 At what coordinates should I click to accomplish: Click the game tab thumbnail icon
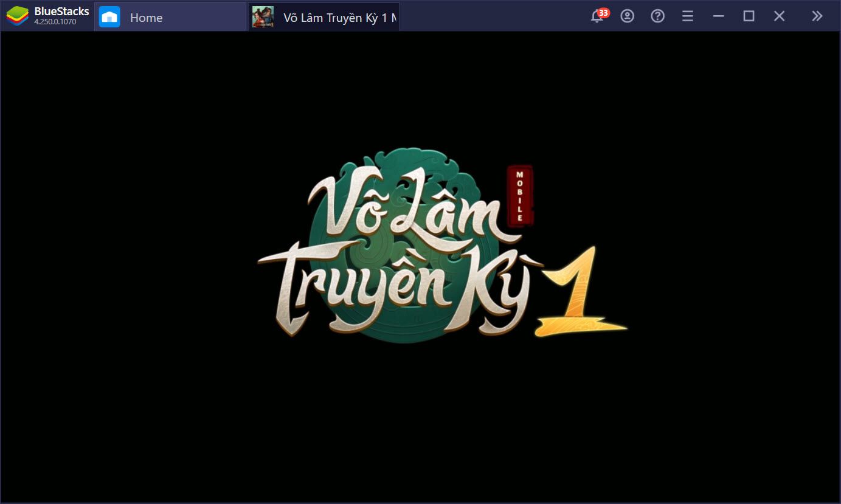click(263, 17)
